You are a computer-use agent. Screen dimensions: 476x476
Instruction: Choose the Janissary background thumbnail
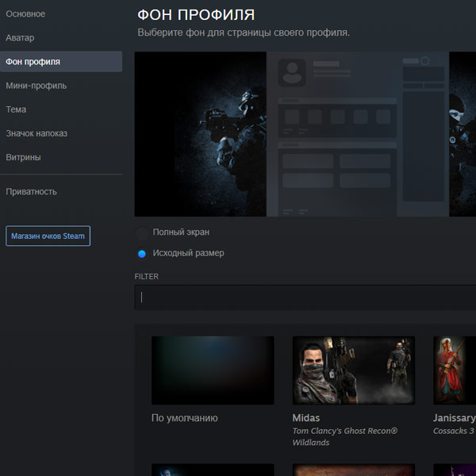pyautogui.click(x=455, y=370)
